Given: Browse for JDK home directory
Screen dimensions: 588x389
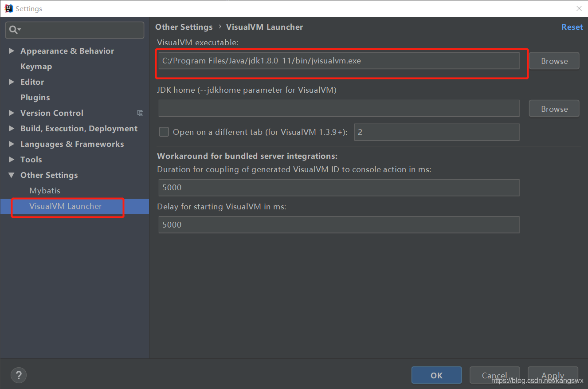Looking at the screenshot, I should coord(554,109).
